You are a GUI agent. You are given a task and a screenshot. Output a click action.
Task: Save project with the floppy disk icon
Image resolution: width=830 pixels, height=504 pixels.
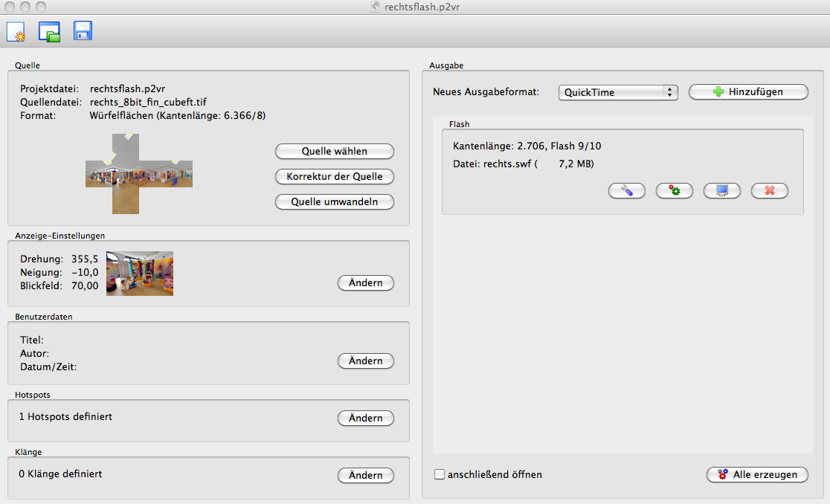[83, 31]
